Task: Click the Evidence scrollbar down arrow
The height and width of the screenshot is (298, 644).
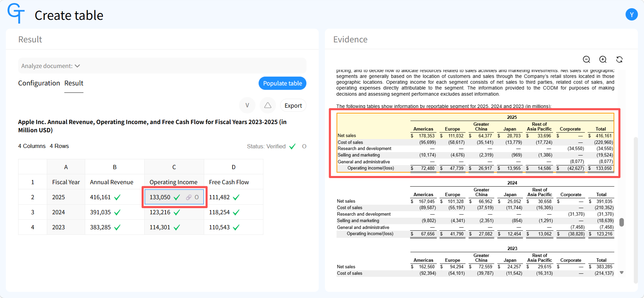Action: (621, 273)
